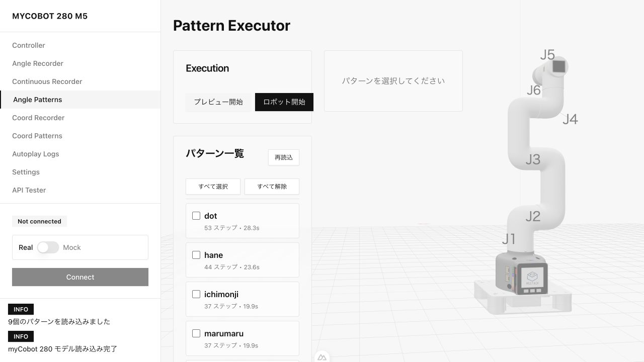The height and width of the screenshot is (362, 644).
Task: Click the '44 ステップ・23.6s' text
Action: click(232, 267)
